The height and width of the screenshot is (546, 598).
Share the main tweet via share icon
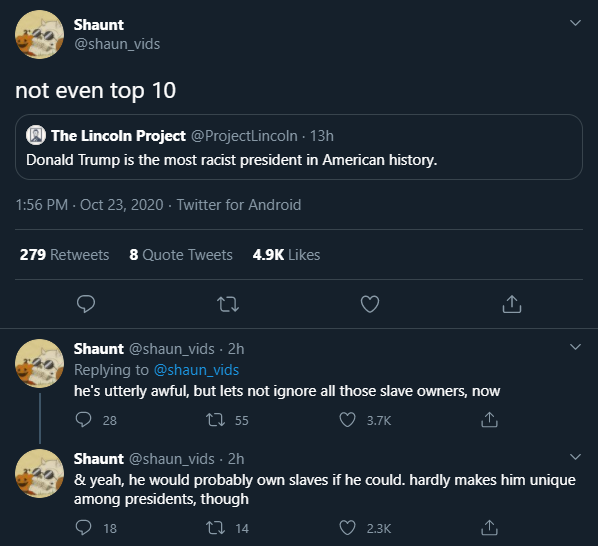[x=512, y=304]
